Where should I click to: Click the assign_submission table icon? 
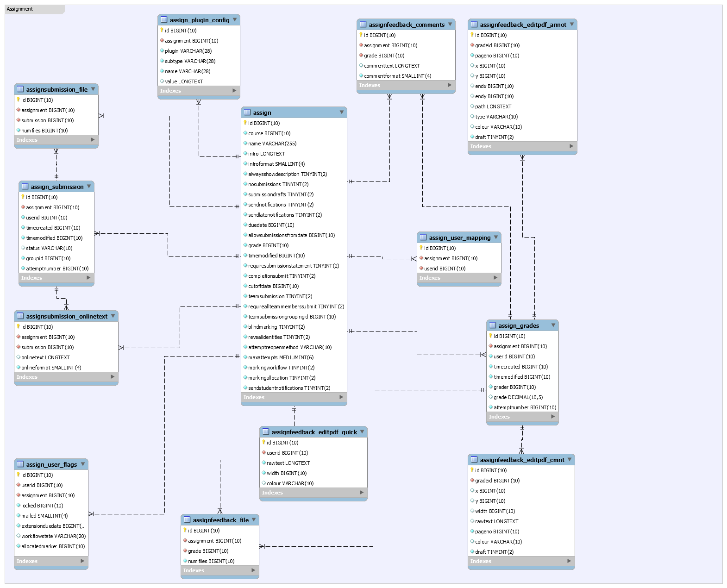(x=25, y=186)
